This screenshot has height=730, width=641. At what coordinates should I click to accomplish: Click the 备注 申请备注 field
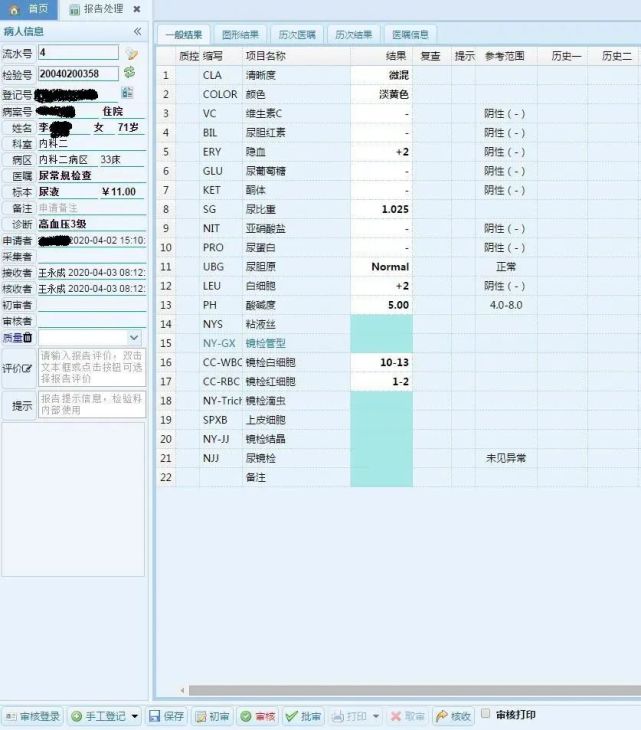click(x=92, y=208)
